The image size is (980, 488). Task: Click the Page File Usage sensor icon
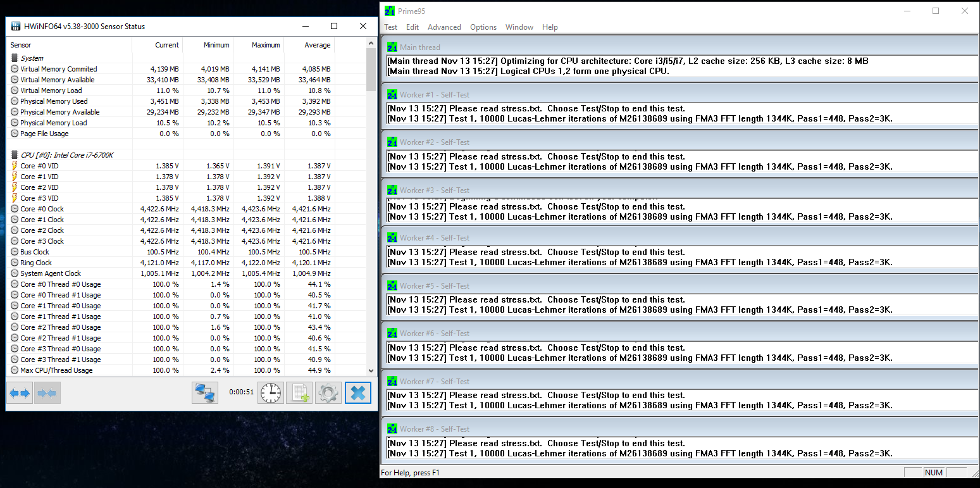[15, 134]
